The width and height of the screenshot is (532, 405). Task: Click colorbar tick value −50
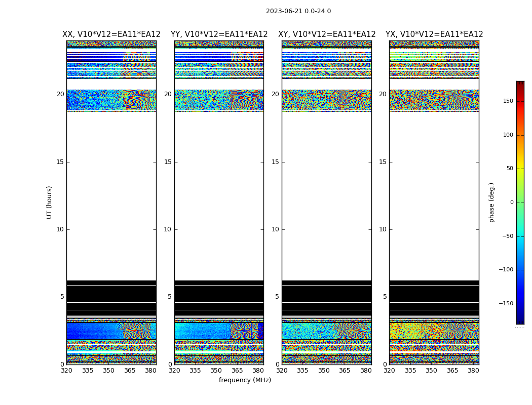(507, 236)
